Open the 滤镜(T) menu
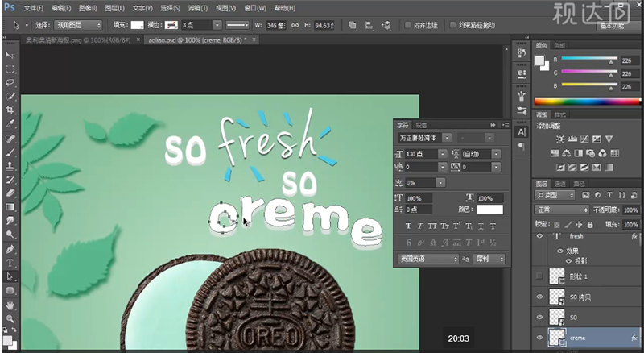 (x=197, y=8)
